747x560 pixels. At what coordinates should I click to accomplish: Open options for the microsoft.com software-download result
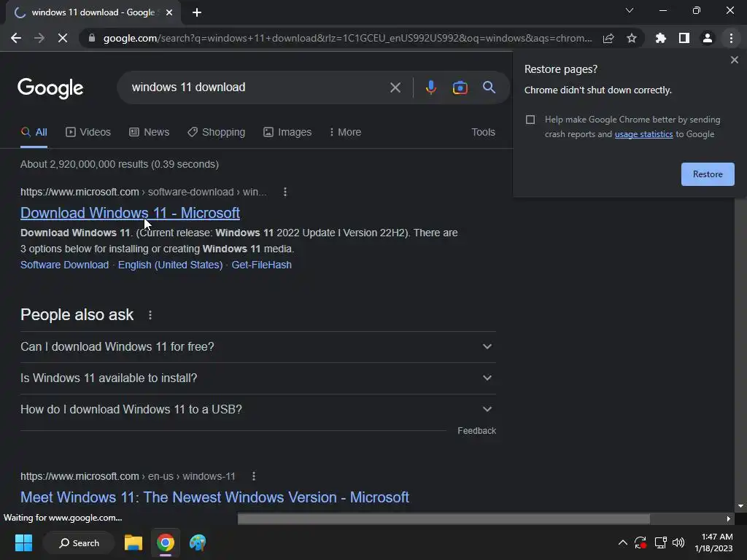click(285, 192)
